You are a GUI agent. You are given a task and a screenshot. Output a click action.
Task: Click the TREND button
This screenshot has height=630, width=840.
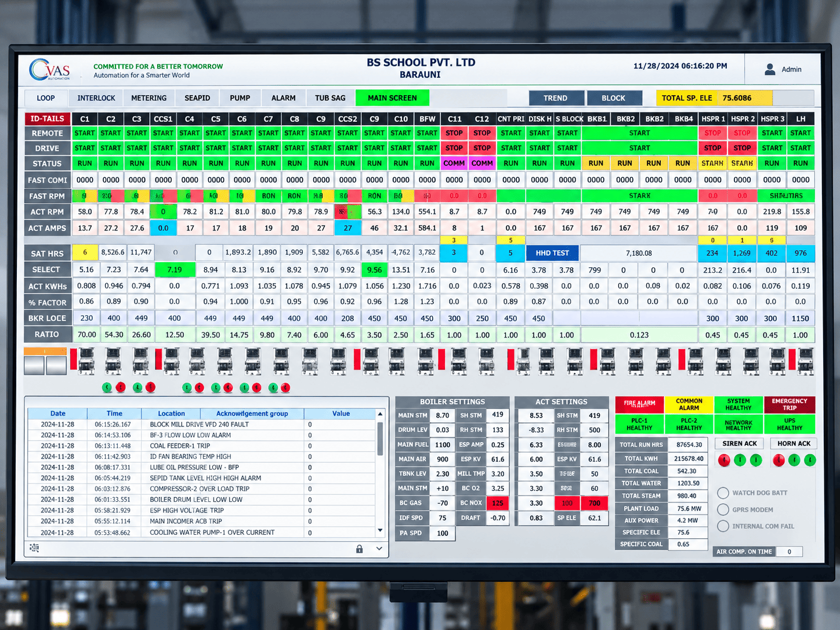pos(556,98)
